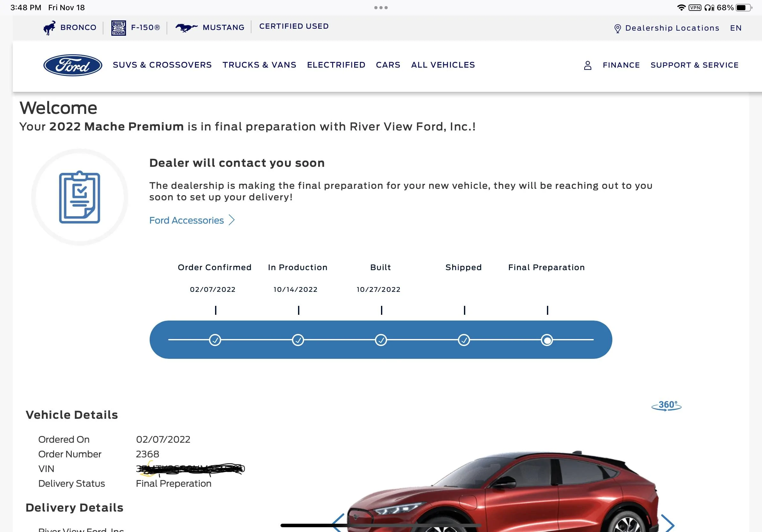The height and width of the screenshot is (532, 762).
Task: Open the account profile icon
Action: point(587,65)
